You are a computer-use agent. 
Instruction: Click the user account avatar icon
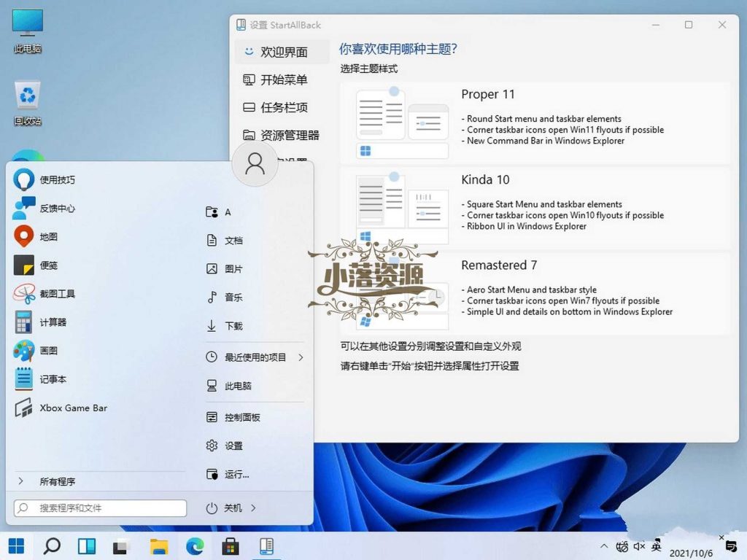point(255,163)
